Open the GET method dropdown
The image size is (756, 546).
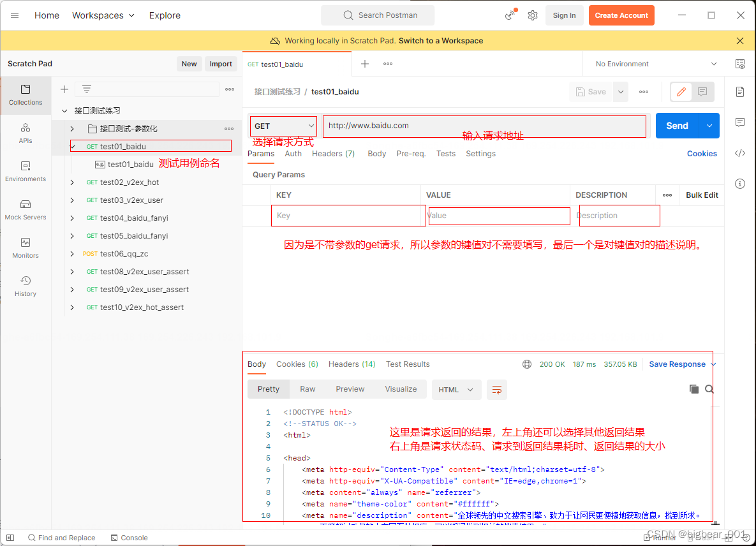283,126
